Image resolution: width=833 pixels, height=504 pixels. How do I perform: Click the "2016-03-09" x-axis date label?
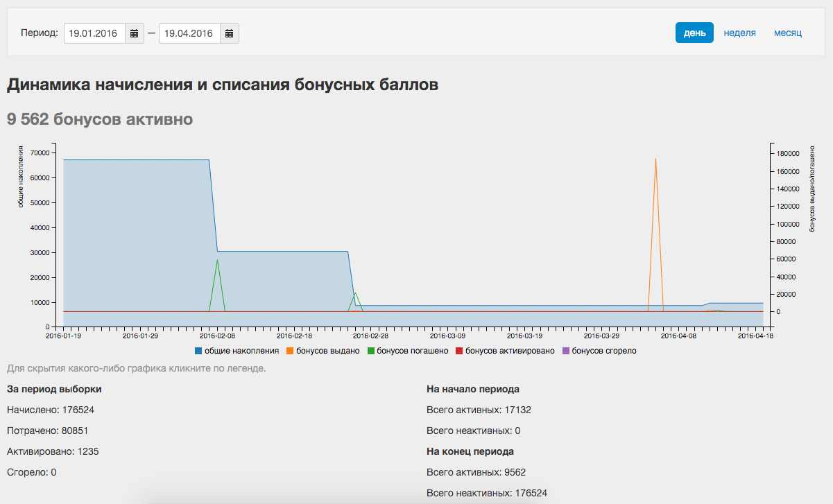coord(448,336)
